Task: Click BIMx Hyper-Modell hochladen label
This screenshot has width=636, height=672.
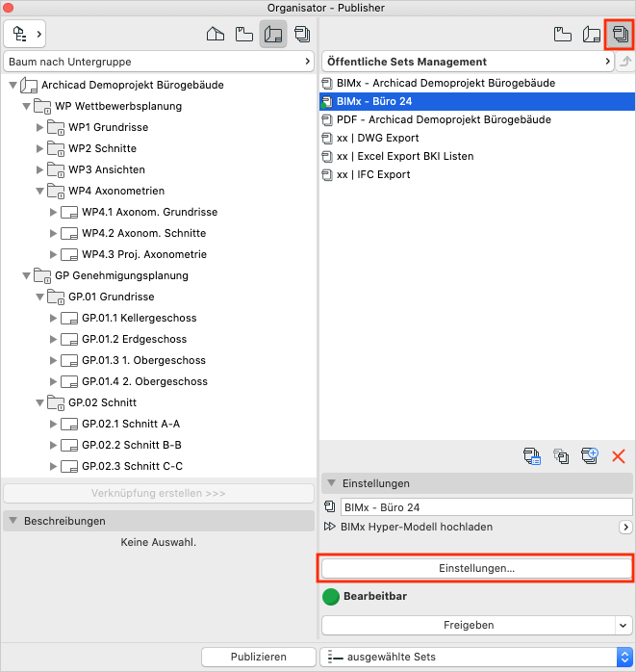Action: point(417,527)
